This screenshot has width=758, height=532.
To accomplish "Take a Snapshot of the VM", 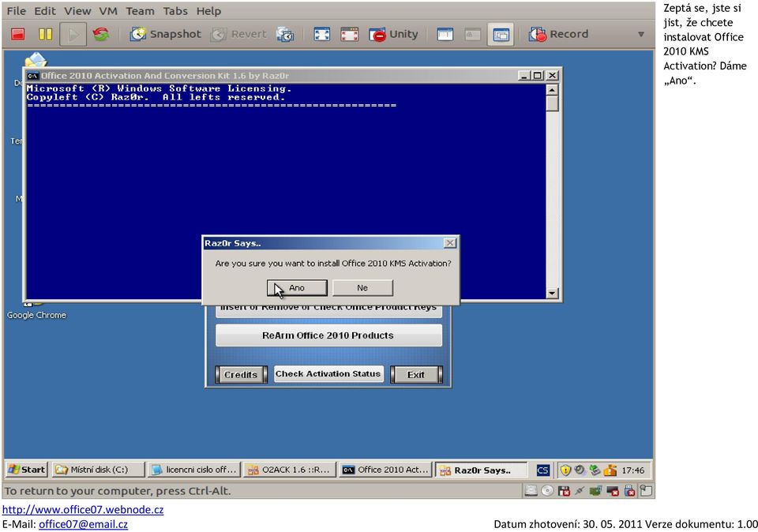I will pyautogui.click(x=165, y=34).
